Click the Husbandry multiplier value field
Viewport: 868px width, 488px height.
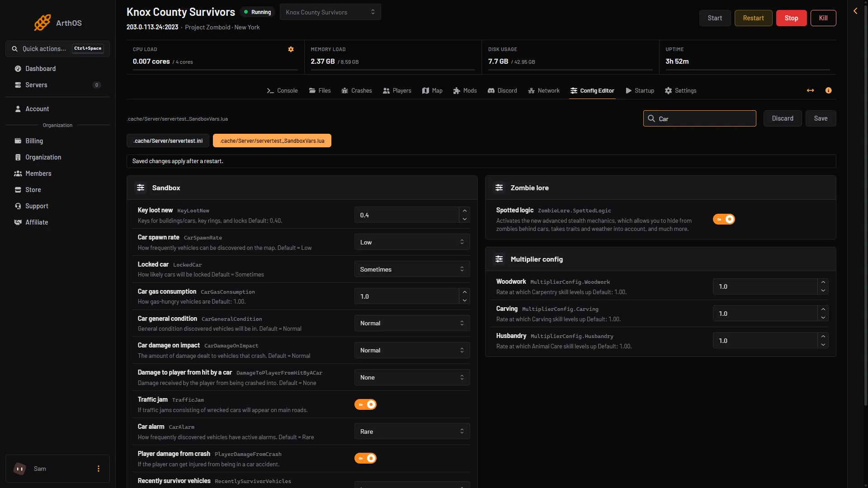[765, 341]
